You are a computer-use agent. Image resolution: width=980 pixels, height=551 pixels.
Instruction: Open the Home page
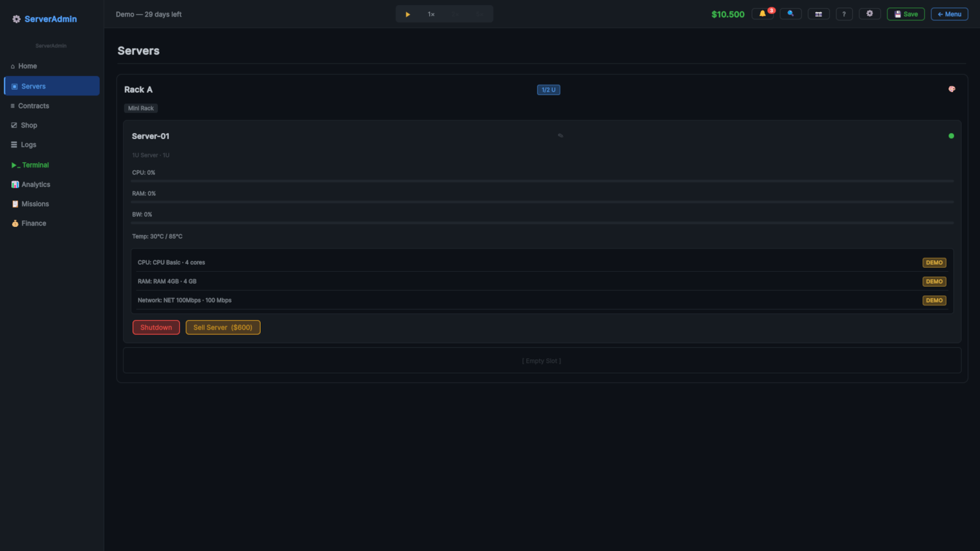pyautogui.click(x=52, y=66)
